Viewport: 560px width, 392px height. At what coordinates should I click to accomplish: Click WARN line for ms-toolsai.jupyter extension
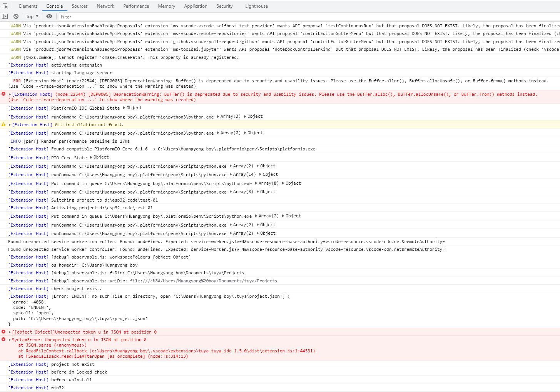[x=285, y=49]
